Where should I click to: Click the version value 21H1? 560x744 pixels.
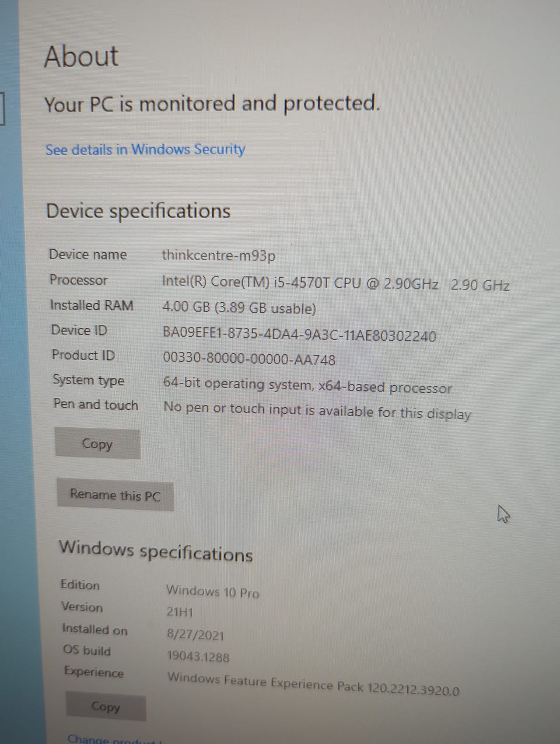[x=180, y=612]
